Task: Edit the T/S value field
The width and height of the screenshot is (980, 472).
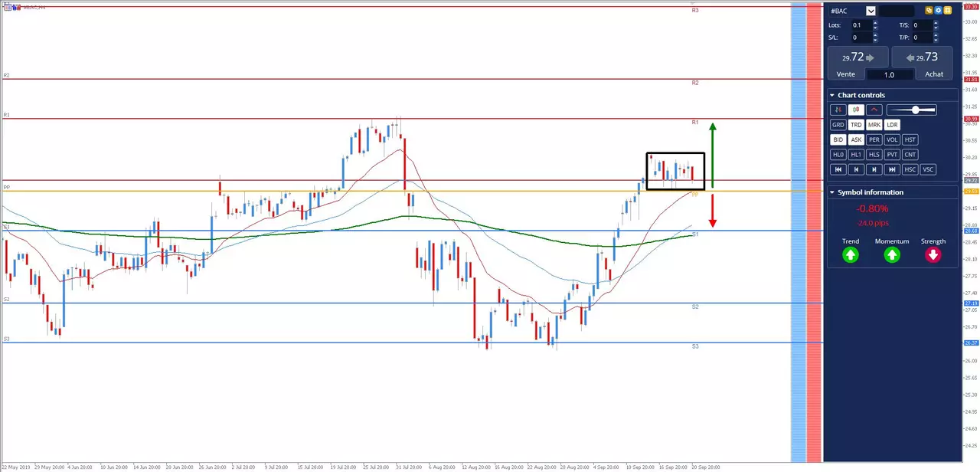Action: [x=923, y=25]
